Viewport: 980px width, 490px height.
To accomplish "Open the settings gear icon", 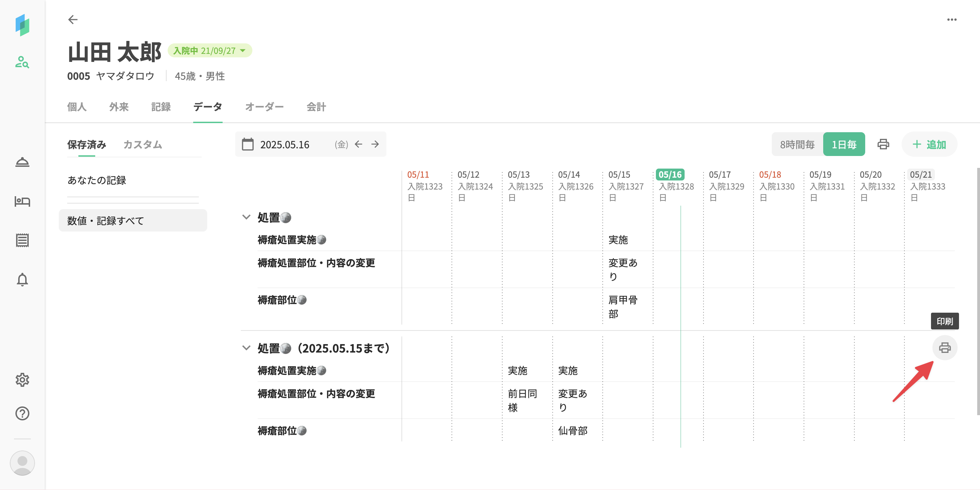I will (22, 379).
